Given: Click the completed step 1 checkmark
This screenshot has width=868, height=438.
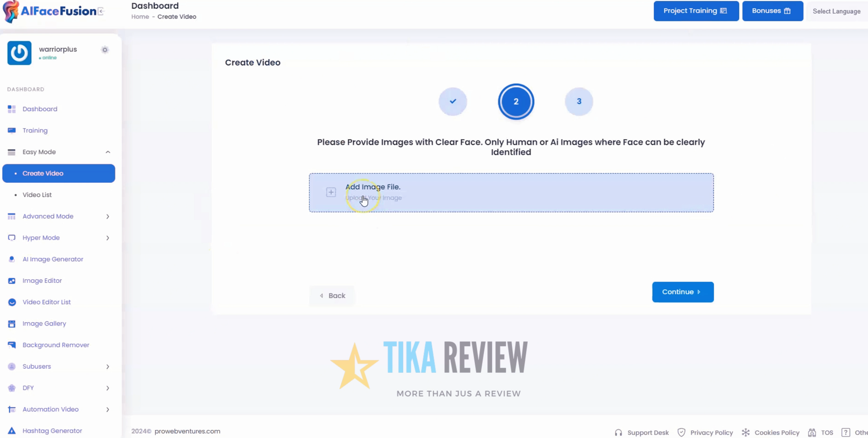Looking at the screenshot, I should [x=453, y=101].
